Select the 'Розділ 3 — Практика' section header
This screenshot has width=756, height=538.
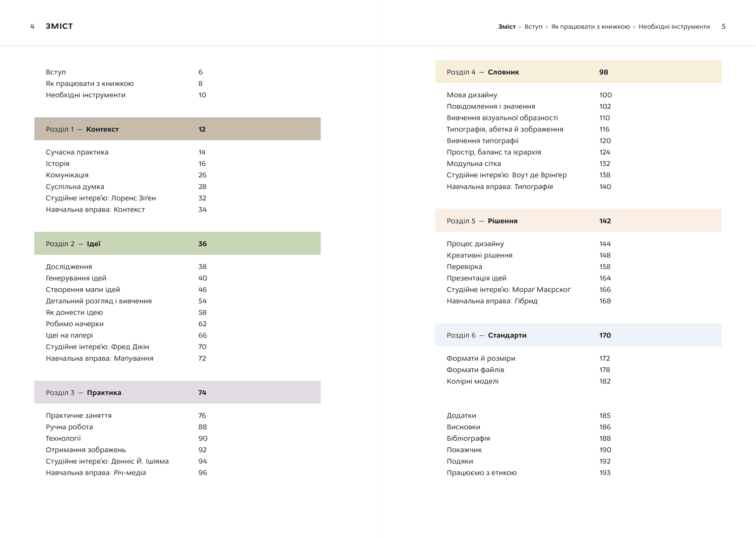point(177,392)
